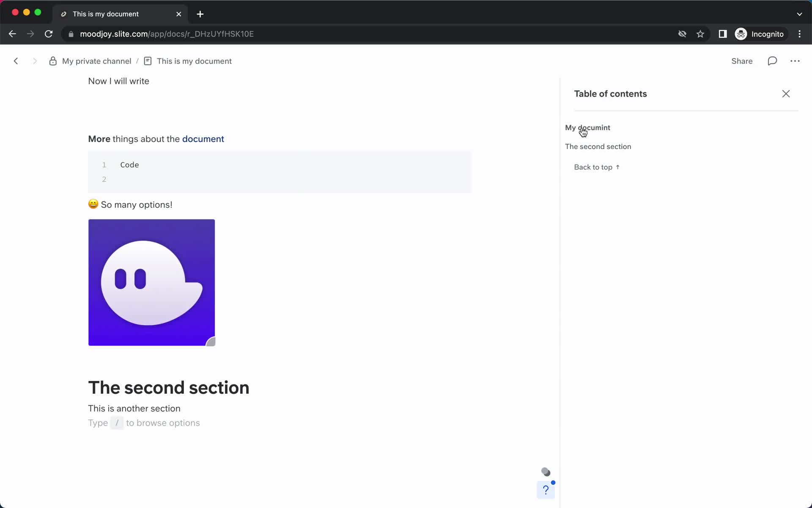Click 'Back to top ↑' link

coord(596,167)
